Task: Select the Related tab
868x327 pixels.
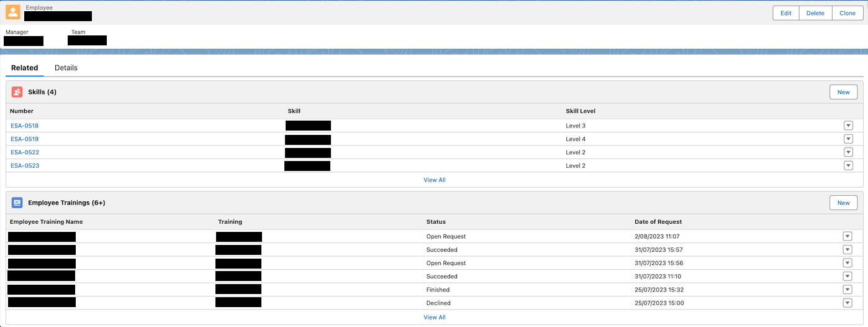Action: coord(24,68)
